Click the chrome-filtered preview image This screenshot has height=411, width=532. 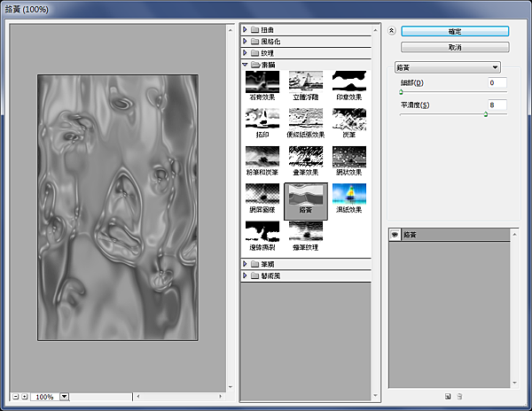click(118, 207)
